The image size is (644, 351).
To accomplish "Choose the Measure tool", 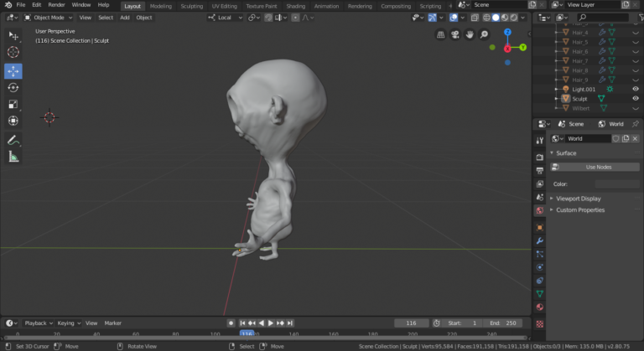I will pos(13,157).
